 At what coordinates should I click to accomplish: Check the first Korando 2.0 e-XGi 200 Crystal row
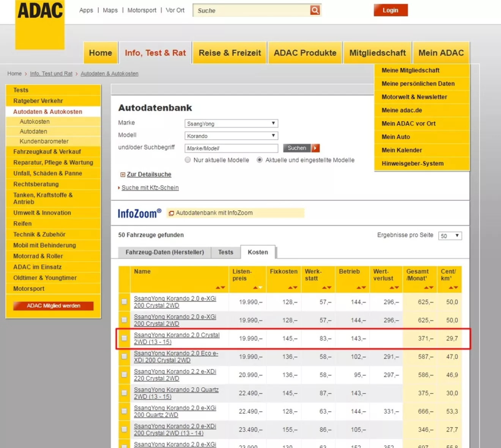pos(124,302)
